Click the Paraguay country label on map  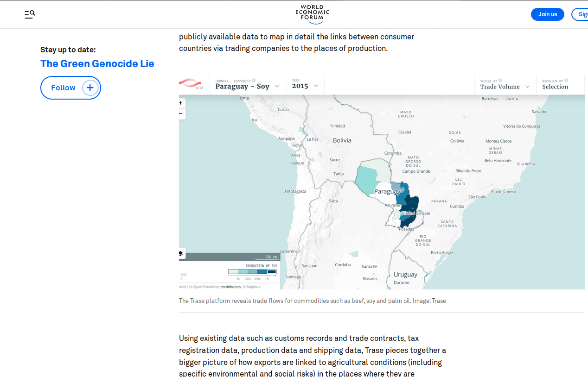click(387, 192)
